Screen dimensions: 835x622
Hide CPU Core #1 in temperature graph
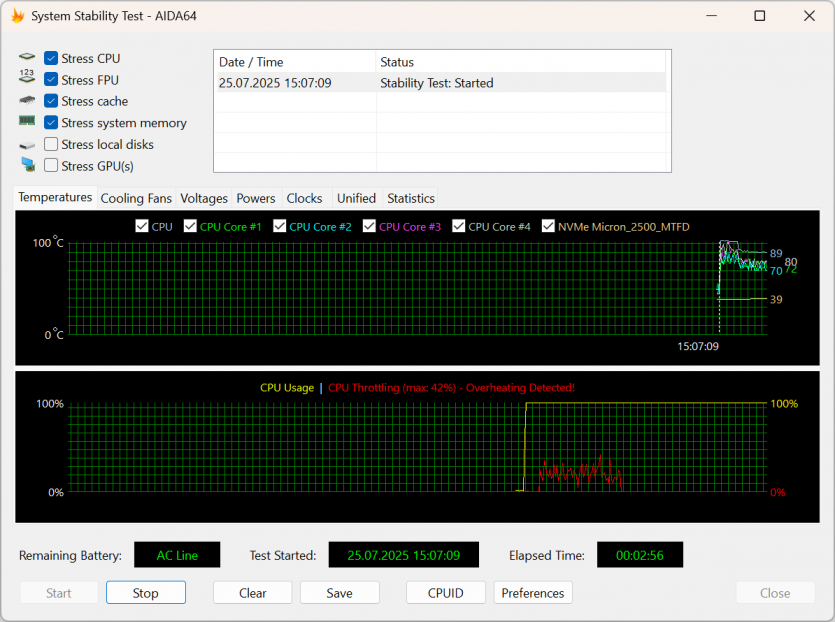[190, 227]
